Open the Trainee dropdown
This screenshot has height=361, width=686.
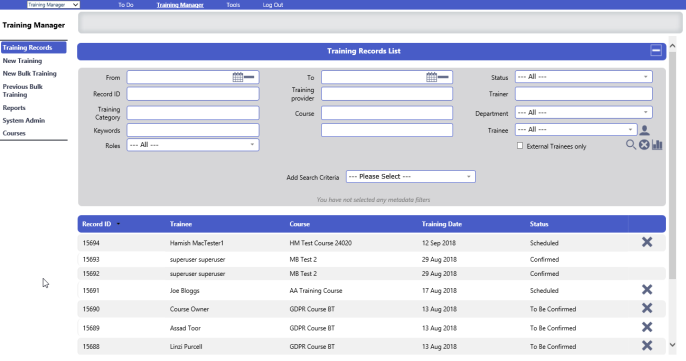[x=576, y=130]
